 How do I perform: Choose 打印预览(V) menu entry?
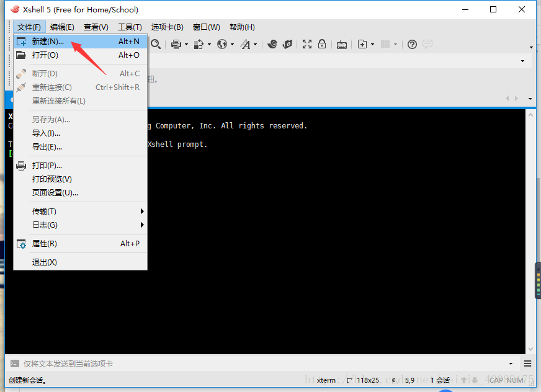(x=81, y=179)
